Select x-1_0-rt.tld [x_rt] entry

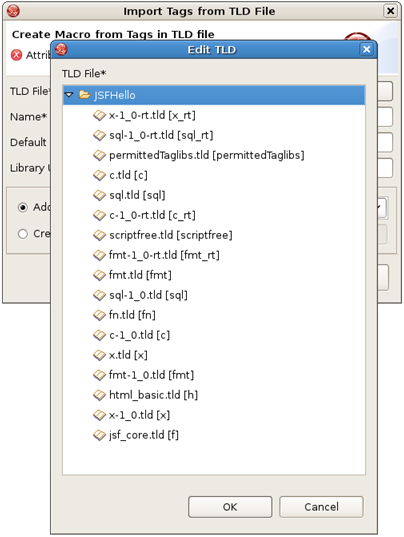[152, 115]
